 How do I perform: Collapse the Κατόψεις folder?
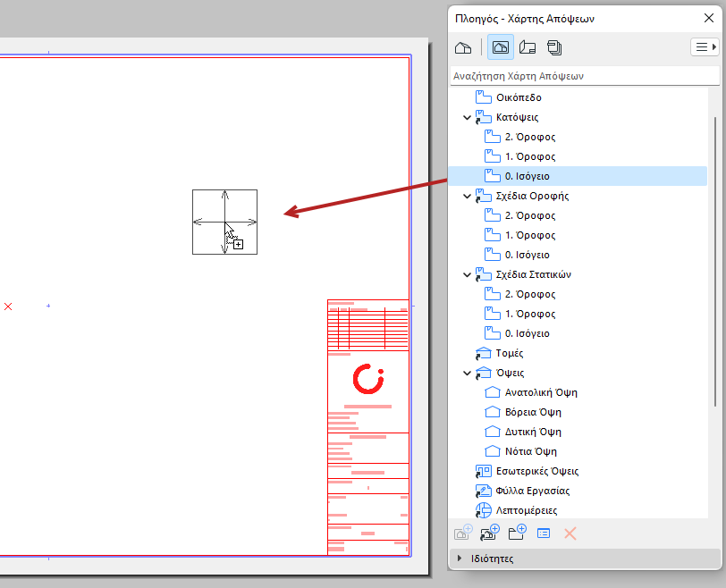pos(467,117)
